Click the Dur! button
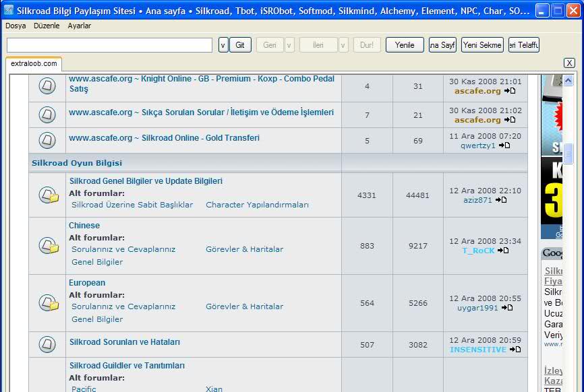 pyautogui.click(x=367, y=45)
